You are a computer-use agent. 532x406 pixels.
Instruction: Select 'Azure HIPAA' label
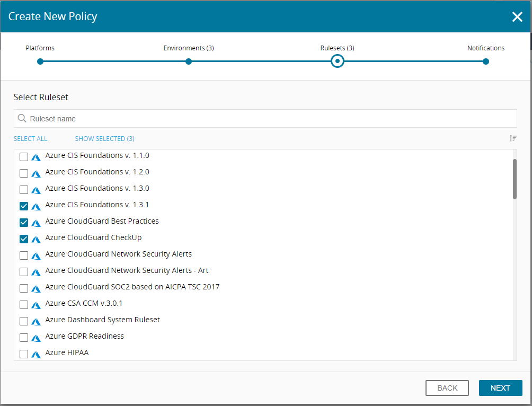pos(67,352)
